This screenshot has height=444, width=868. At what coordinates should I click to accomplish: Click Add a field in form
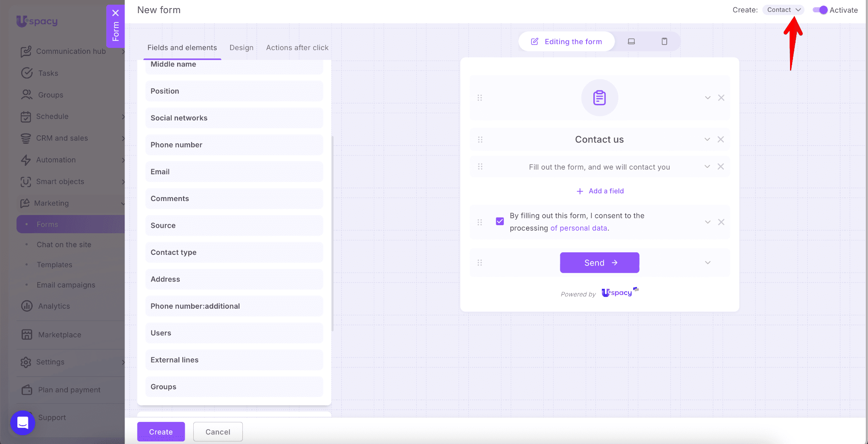pyautogui.click(x=600, y=191)
